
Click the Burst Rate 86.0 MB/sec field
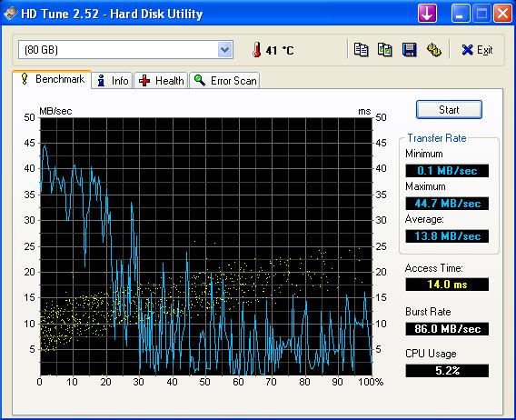pos(447,329)
